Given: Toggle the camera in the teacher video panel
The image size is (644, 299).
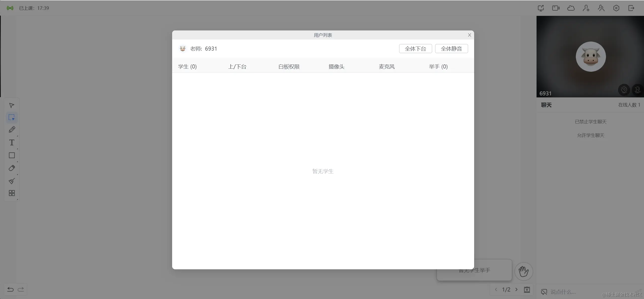Looking at the screenshot, I should (x=624, y=90).
